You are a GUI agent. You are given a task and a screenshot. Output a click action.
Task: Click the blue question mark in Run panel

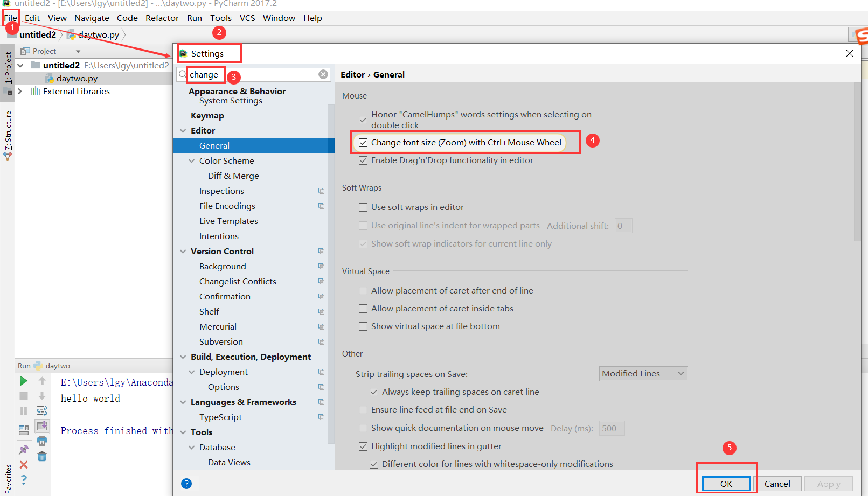[24, 479]
